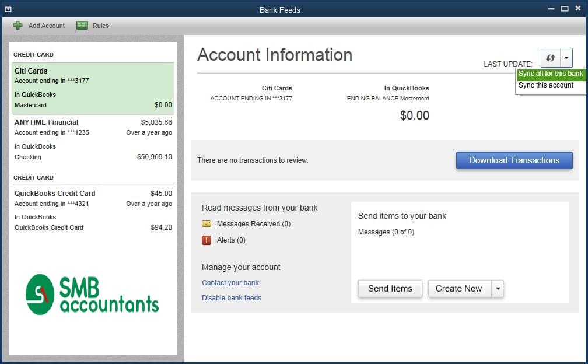
Task: Close the Bank Feeds window
Action: tap(578, 9)
